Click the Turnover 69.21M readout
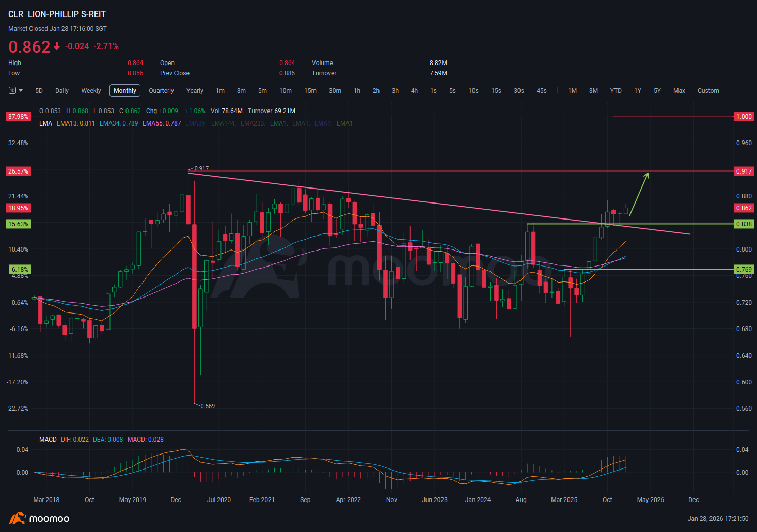Image resolution: width=757 pixels, height=532 pixels. coord(272,111)
